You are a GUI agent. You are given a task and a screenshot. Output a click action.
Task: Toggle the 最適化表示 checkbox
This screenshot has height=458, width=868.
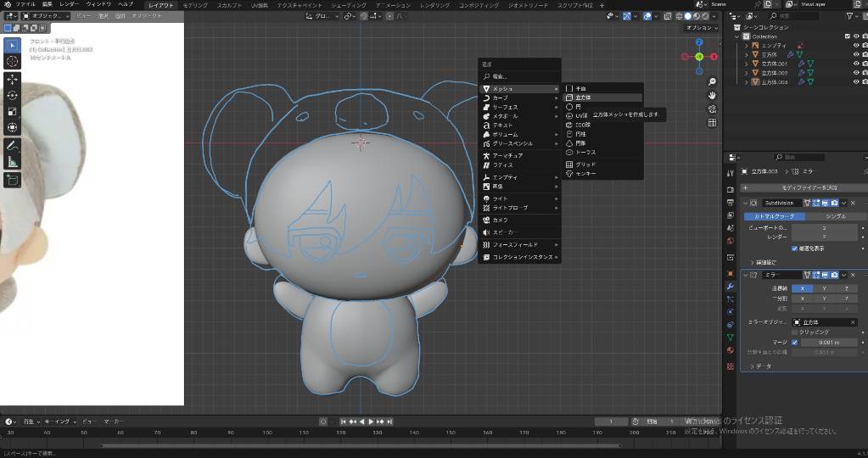click(x=794, y=249)
